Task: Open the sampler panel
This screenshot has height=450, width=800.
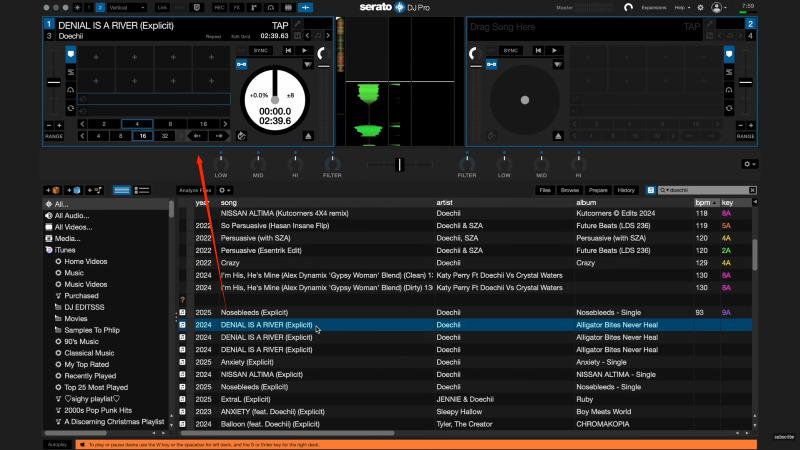Action: (x=288, y=8)
